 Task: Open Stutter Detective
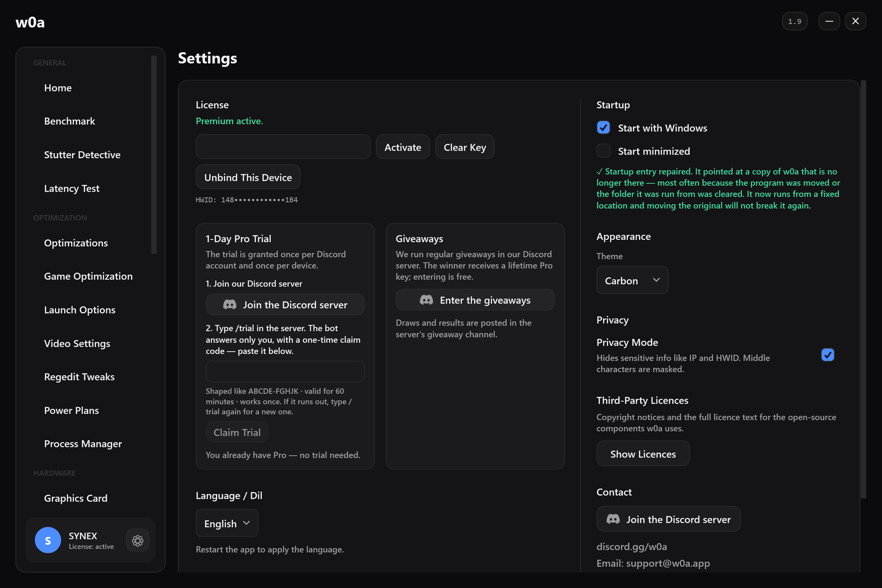tap(82, 155)
